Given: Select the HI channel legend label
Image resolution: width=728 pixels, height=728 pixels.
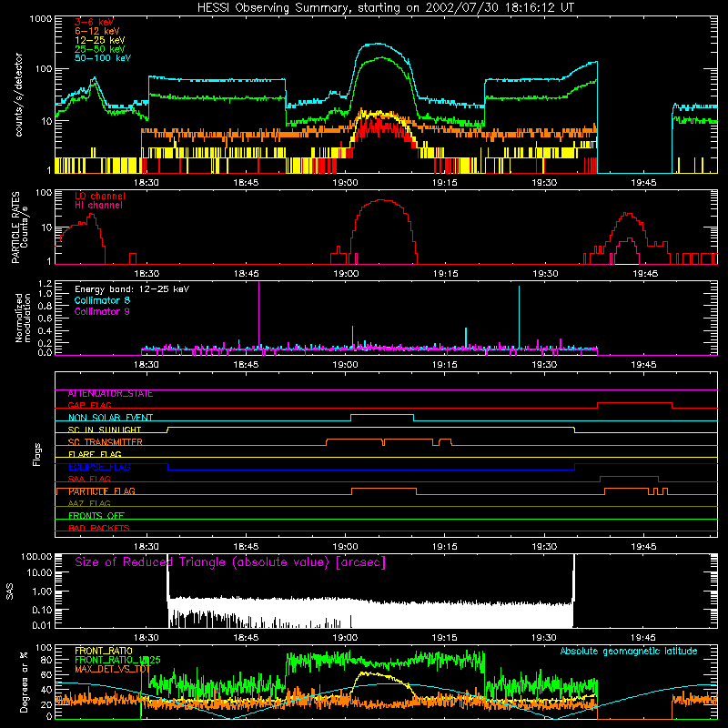Looking at the screenshot, I should click(x=98, y=206).
